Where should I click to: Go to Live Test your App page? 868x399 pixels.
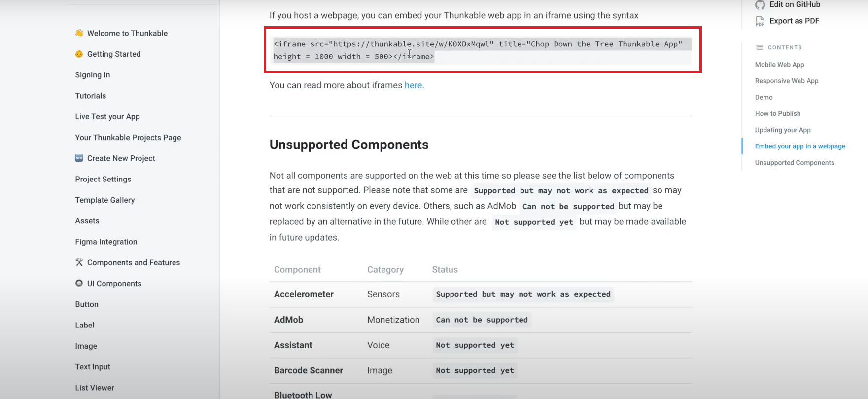(107, 116)
